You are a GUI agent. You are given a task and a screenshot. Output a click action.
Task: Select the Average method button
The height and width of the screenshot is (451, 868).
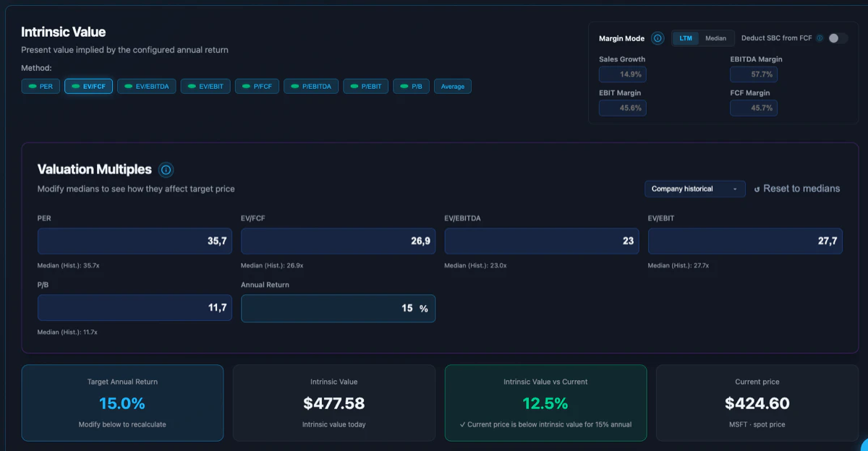[x=453, y=87]
